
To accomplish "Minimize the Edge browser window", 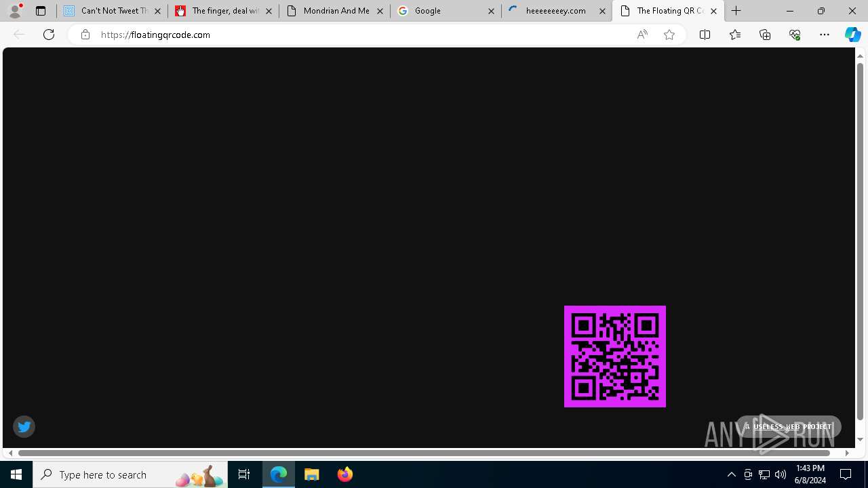I will coord(789,11).
